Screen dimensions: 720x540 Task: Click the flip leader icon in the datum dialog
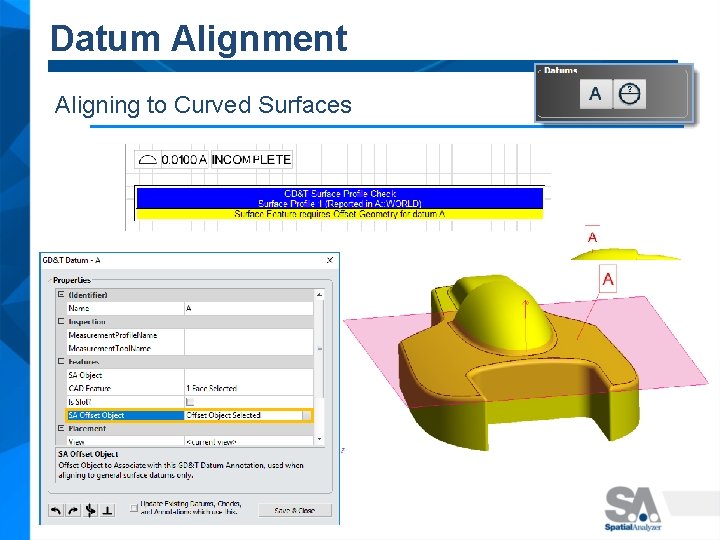coord(90,510)
